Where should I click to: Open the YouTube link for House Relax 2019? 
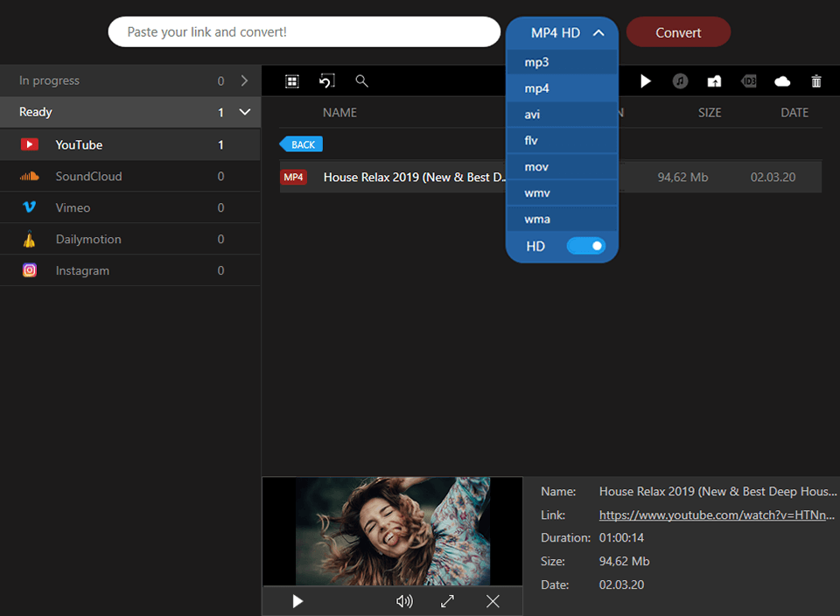tap(716, 514)
